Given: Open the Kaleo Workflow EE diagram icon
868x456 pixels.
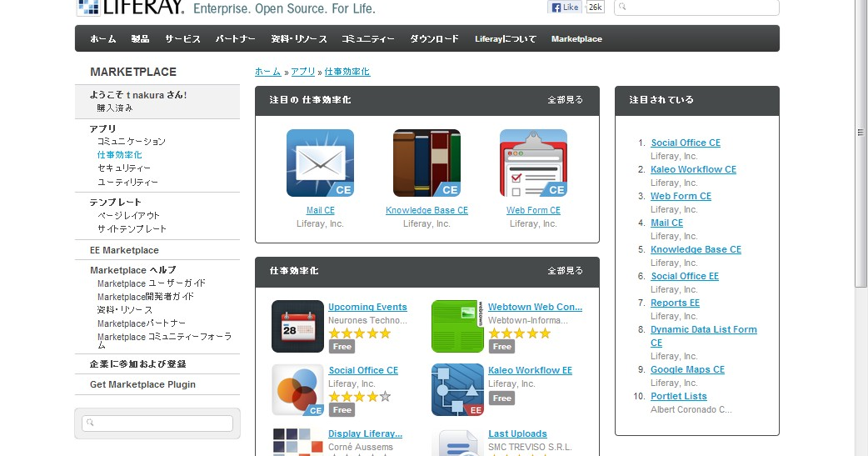Looking at the screenshot, I should (x=458, y=390).
